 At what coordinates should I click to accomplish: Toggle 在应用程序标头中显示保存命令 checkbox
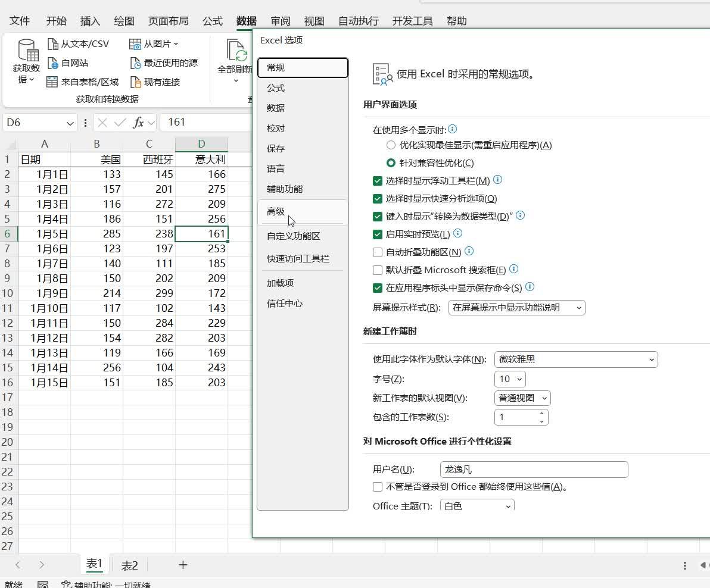point(378,288)
